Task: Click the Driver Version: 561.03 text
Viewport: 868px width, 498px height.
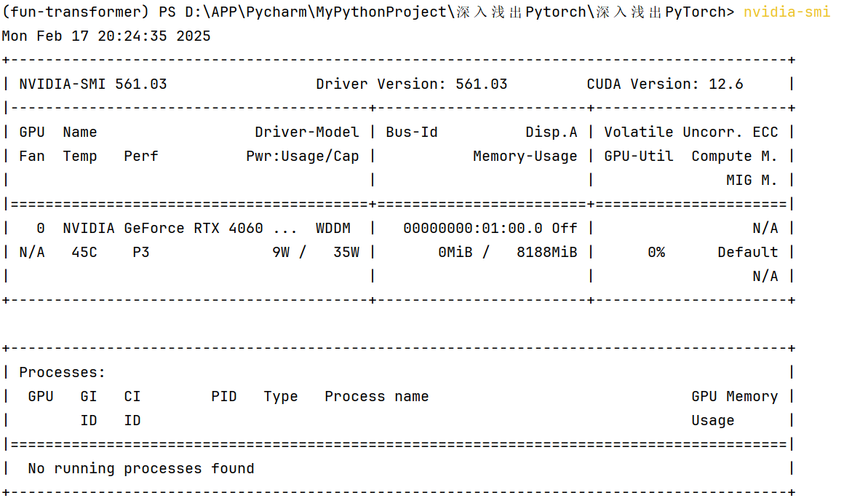Action: coord(411,84)
